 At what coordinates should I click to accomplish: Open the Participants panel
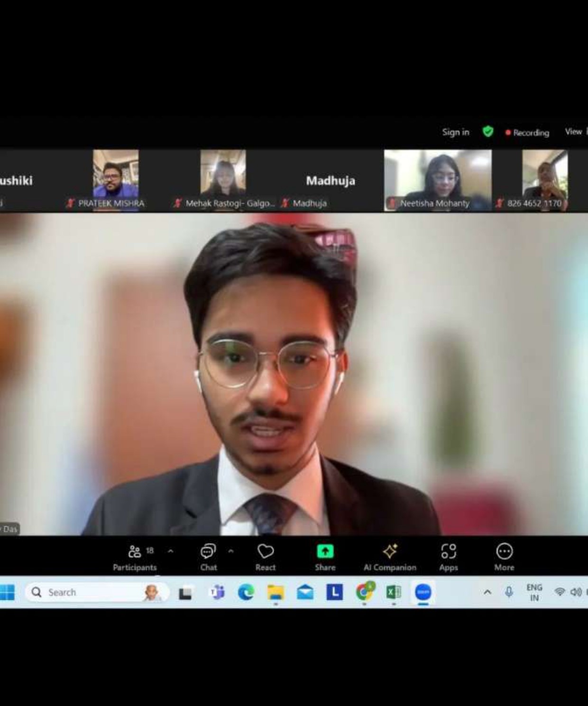(x=135, y=557)
